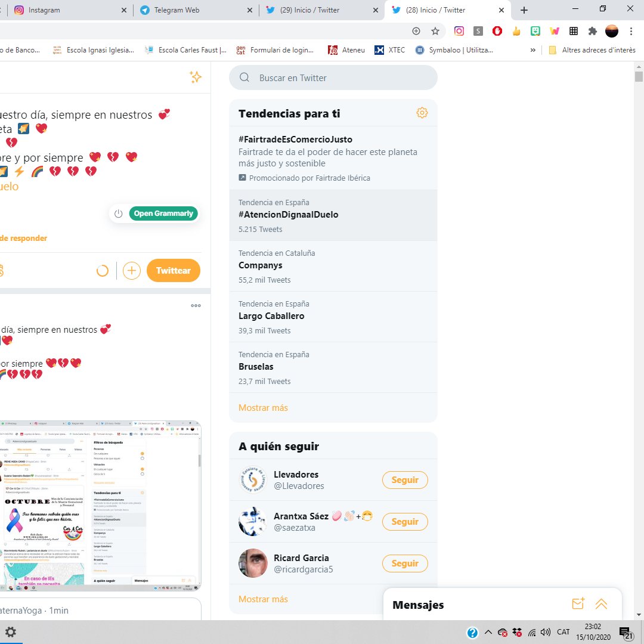Image resolution: width=644 pixels, height=644 pixels.
Task: Open the green smiley extension icon
Action: tap(535, 31)
